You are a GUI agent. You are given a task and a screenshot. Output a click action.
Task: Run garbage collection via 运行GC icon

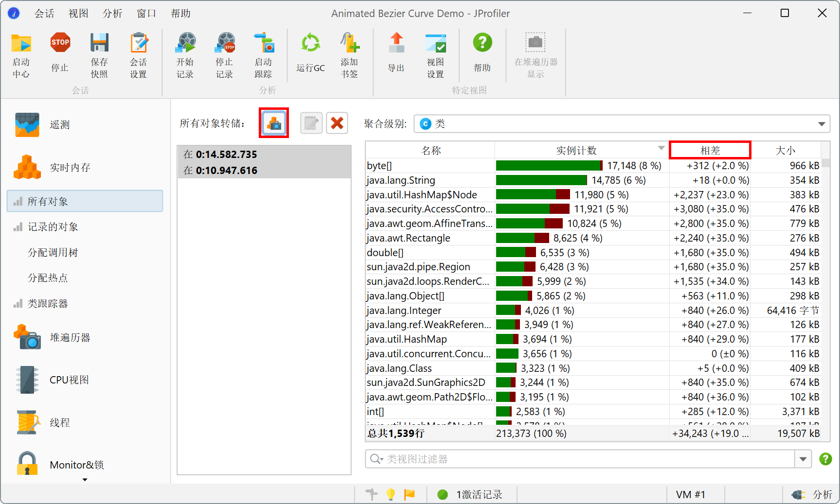[311, 43]
